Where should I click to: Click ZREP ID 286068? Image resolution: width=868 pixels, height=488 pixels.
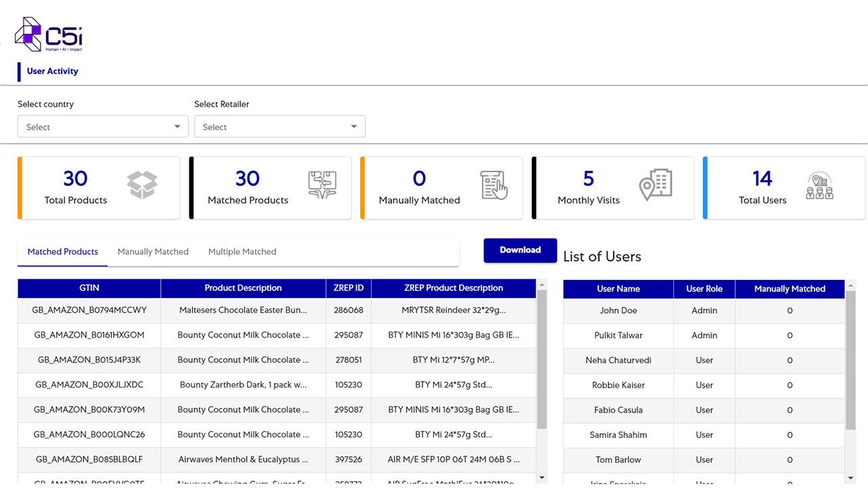349,310
